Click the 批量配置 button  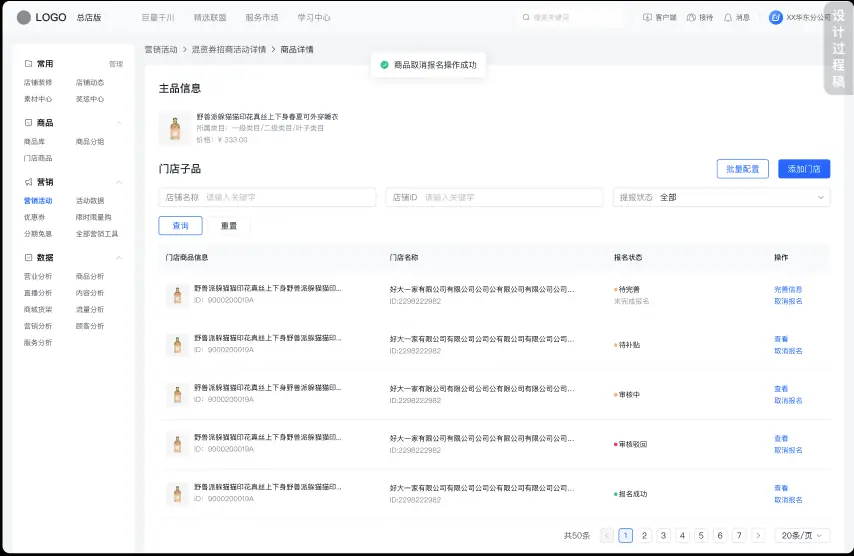point(743,169)
